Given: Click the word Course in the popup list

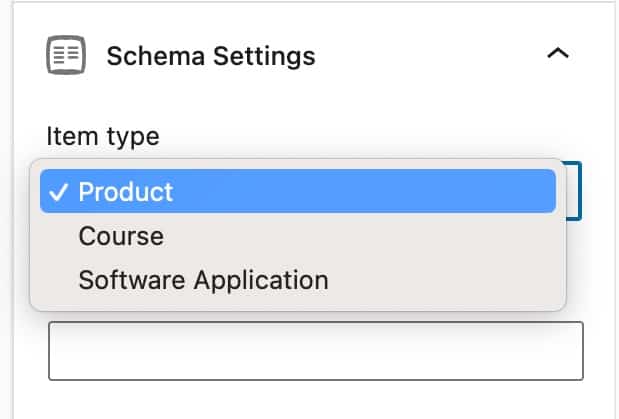Looking at the screenshot, I should point(121,236).
